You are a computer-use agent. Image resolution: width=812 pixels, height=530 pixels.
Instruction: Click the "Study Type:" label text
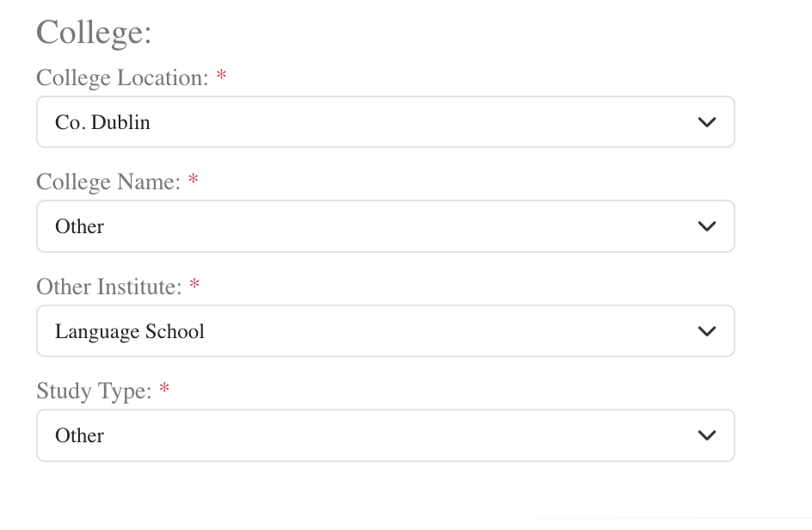pyautogui.click(x=95, y=391)
